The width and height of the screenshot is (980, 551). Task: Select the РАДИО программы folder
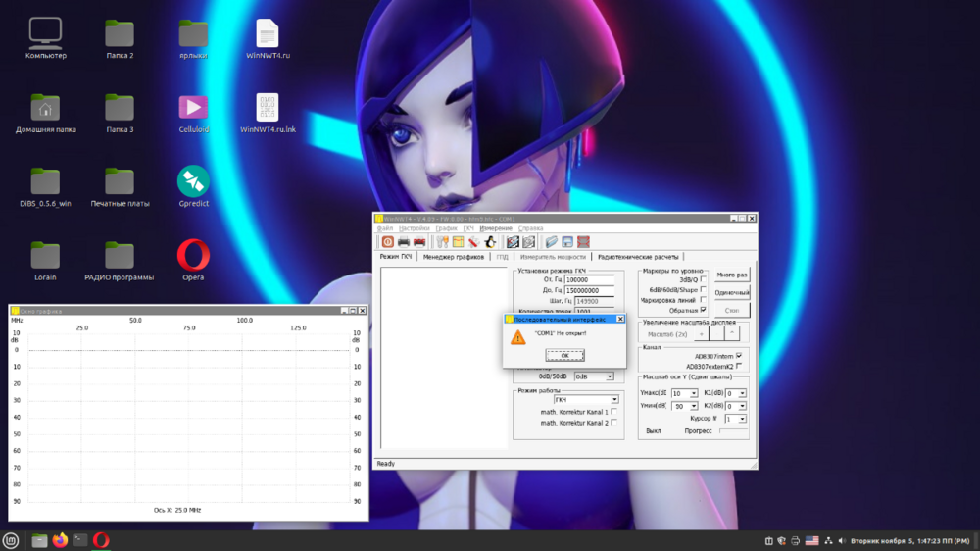pos(120,260)
